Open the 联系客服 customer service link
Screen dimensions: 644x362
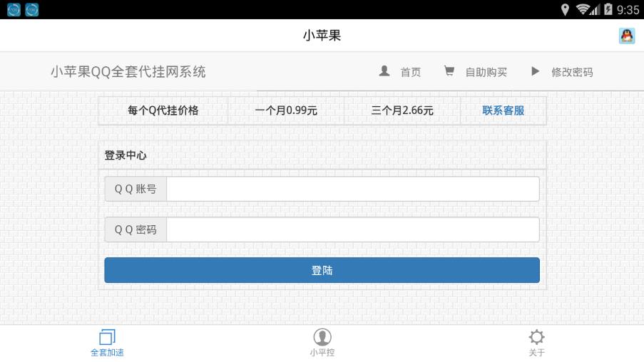[503, 110]
